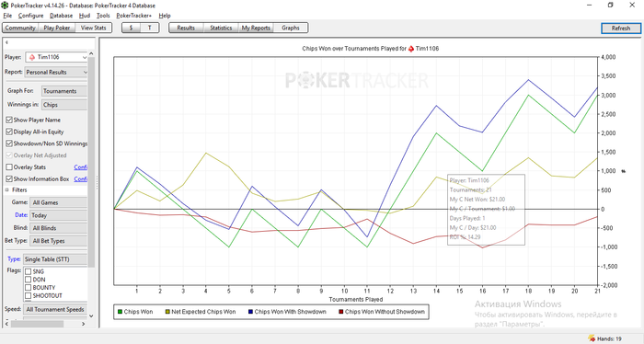Check the SNG flag checkbox
This screenshot has height=344, width=644.
[28, 271]
